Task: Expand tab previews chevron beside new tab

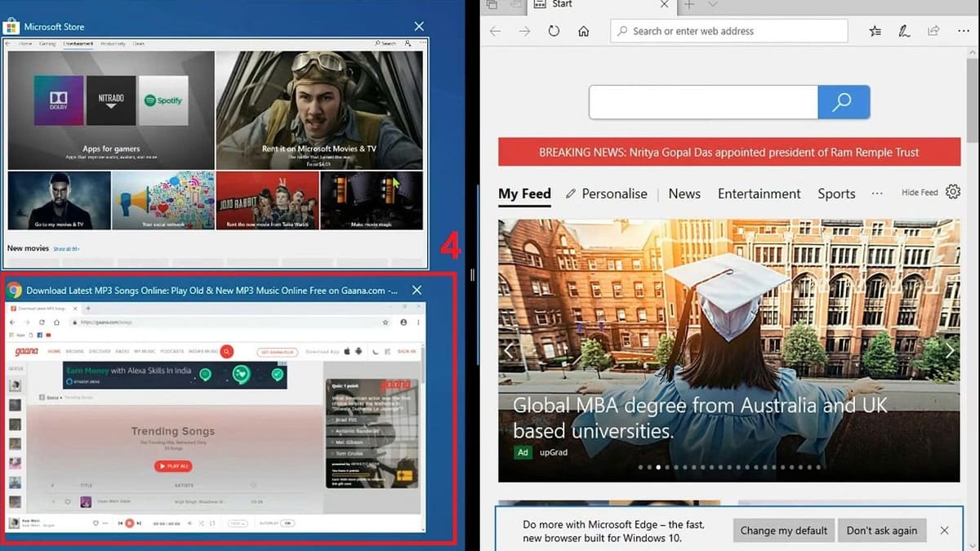Action: coord(712,5)
